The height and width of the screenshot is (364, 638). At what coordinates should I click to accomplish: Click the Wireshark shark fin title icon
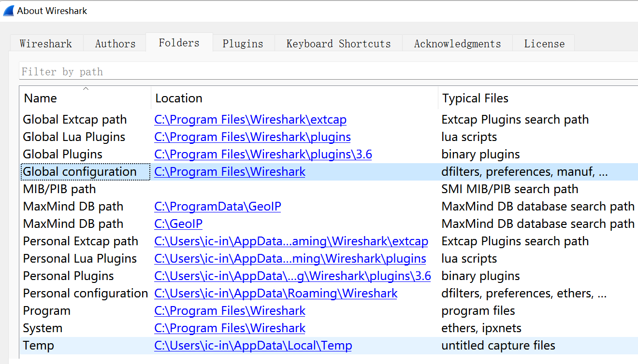click(9, 11)
